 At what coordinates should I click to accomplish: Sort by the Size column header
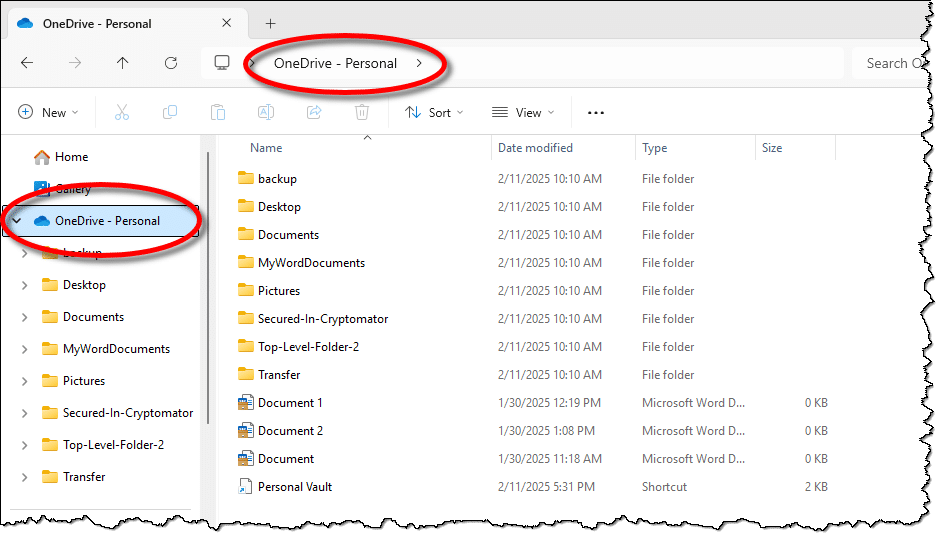(772, 148)
